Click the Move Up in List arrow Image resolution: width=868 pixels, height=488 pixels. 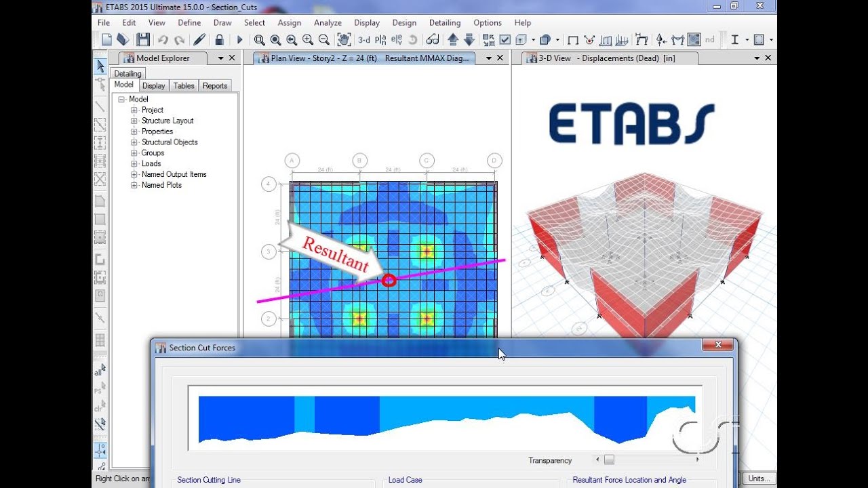pos(453,40)
